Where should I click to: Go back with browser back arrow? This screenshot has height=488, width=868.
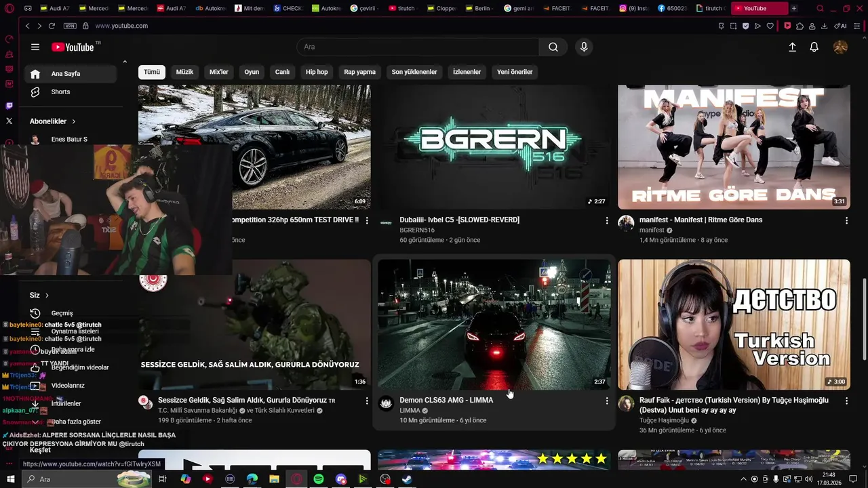click(x=27, y=26)
